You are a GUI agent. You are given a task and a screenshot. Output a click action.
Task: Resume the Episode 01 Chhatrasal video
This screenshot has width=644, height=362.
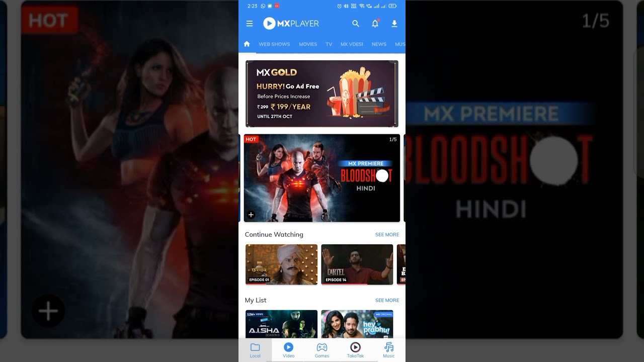pos(281,264)
